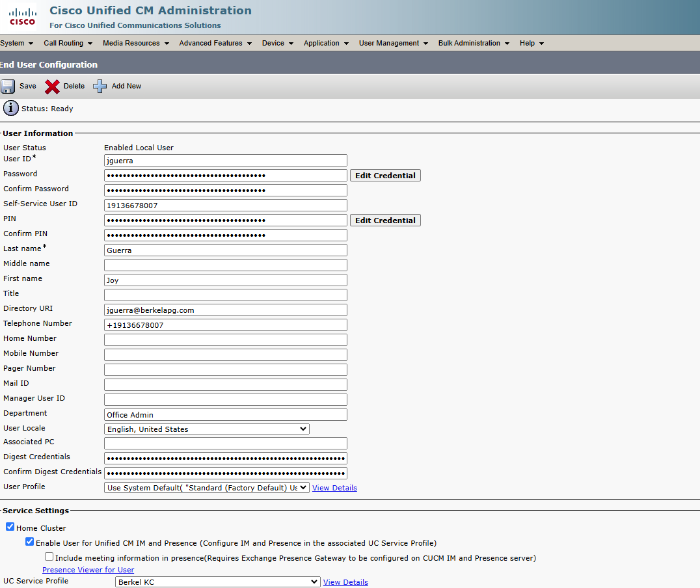Open the User Locale dropdown

coord(207,429)
